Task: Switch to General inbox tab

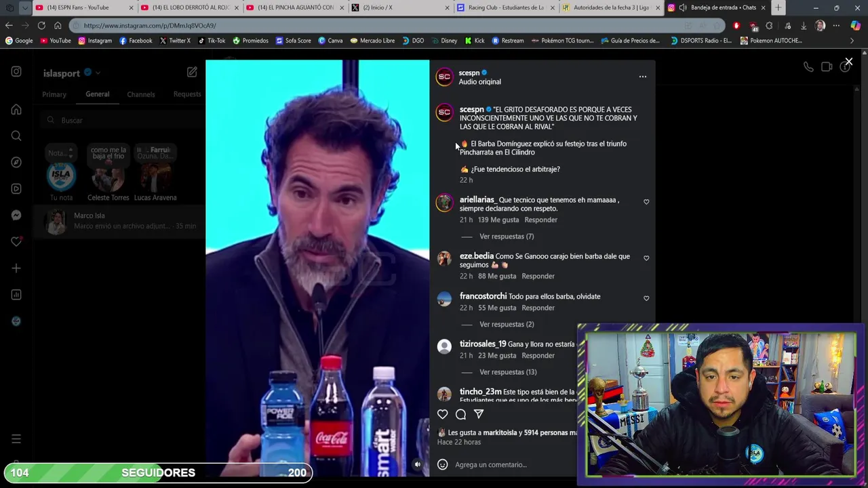Action: click(97, 94)
